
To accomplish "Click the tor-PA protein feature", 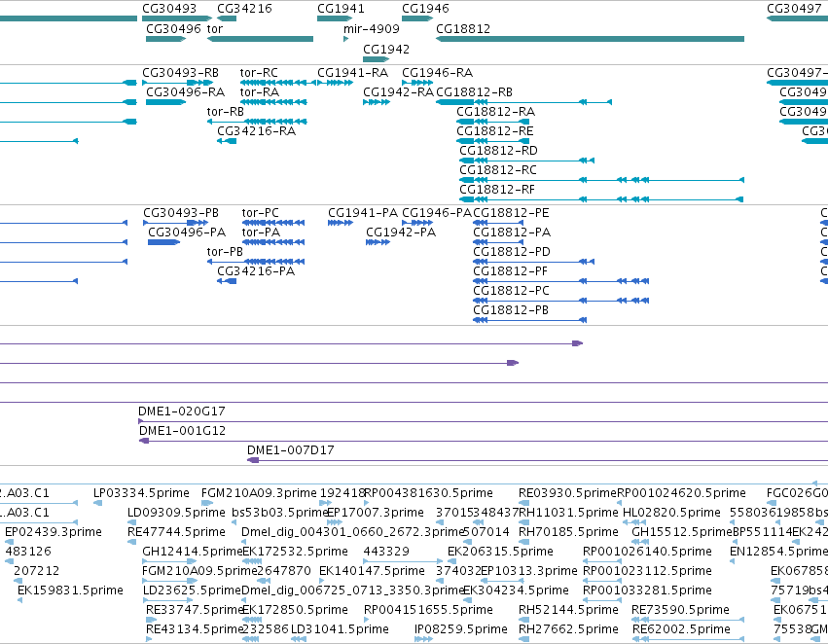I will point(273,242).
